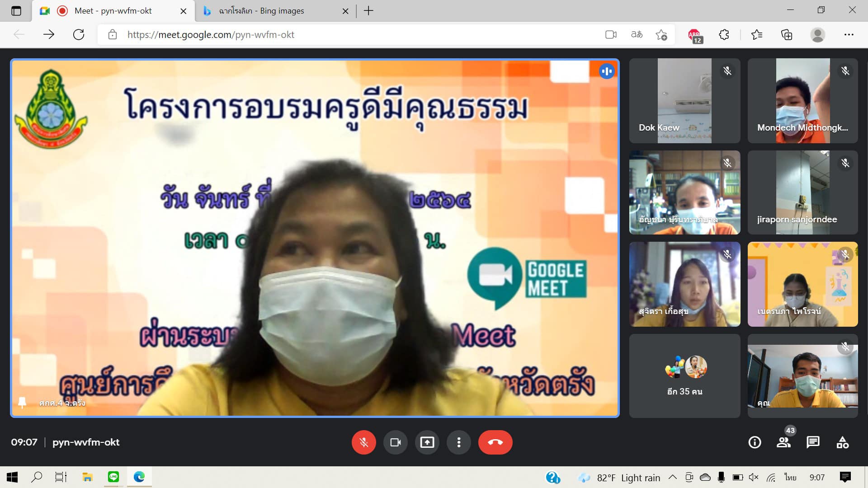
Task: Select อัญชนา ปุรินทราภิบาล video tile
Action: point(684,192)
